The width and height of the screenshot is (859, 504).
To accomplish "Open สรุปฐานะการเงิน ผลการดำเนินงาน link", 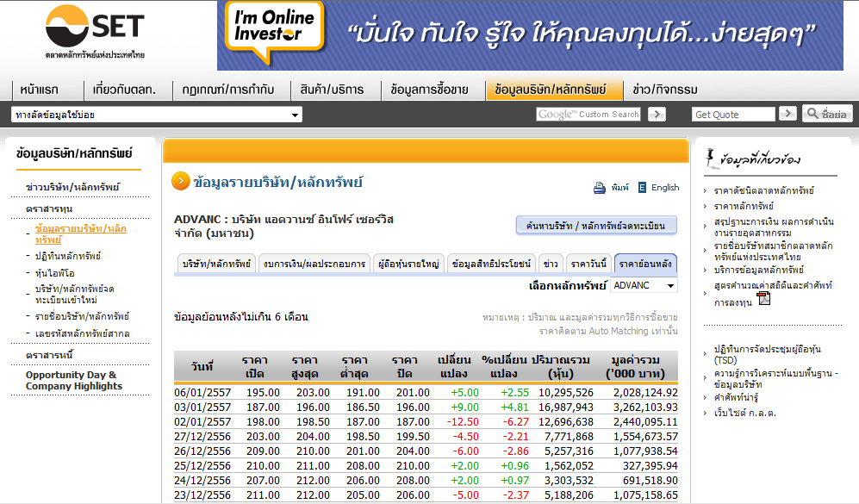I will 774,227.
